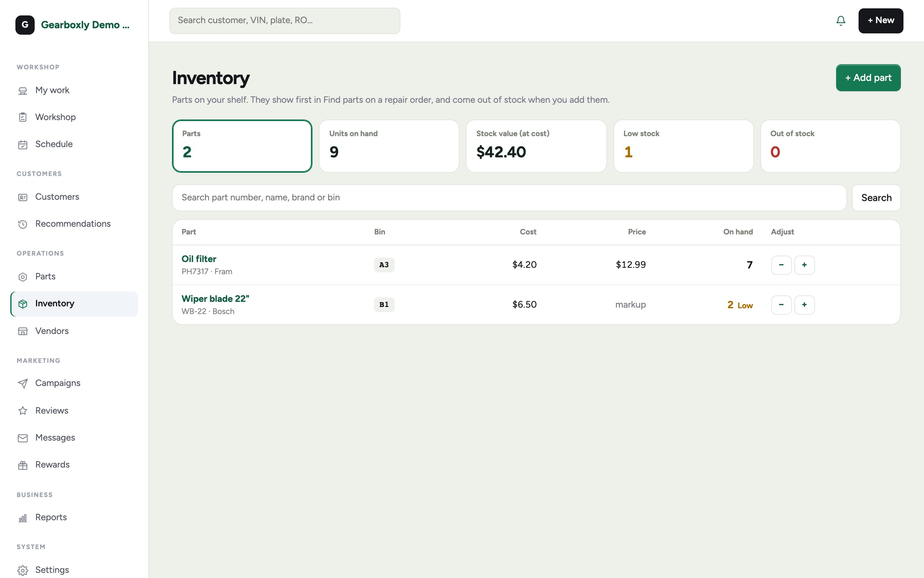Open the Vendors menu item
Image resolution: width=924 pixels, height=578 pixels.
click(x=74, y=331)
